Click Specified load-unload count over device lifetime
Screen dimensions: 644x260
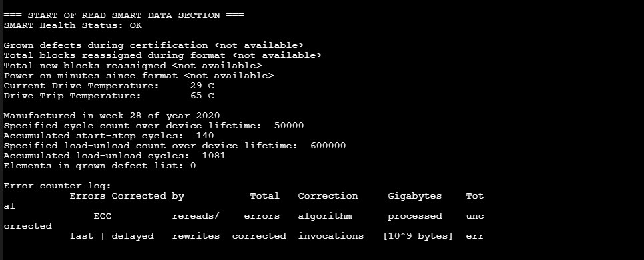[151, 146]
